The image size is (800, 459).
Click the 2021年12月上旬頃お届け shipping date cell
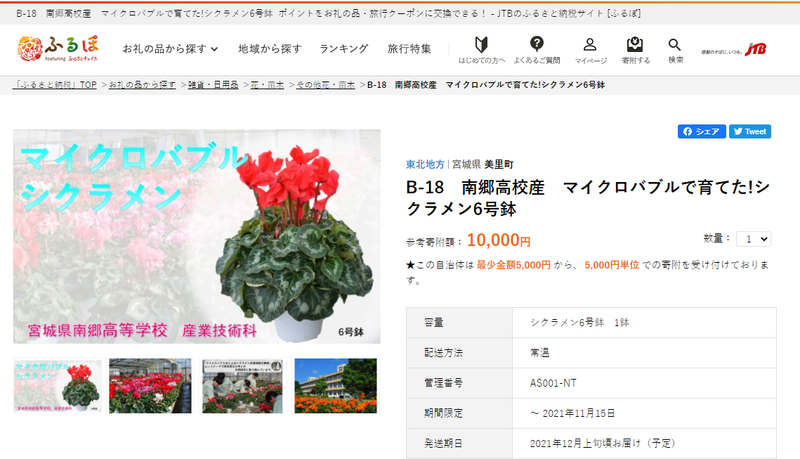pyautogui.click(x=644, y=443)
